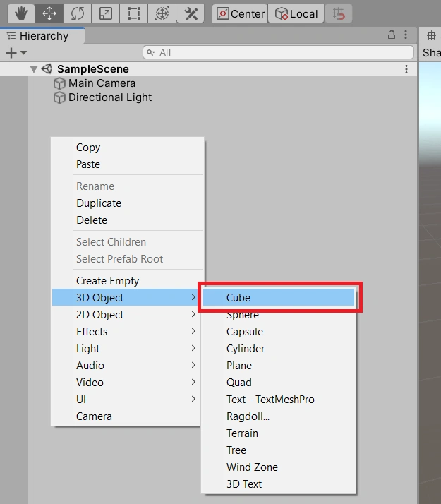The width and height of the screenshot is (441, 504).
Task: Focus the Hierarchy search field
Action: 278,52
